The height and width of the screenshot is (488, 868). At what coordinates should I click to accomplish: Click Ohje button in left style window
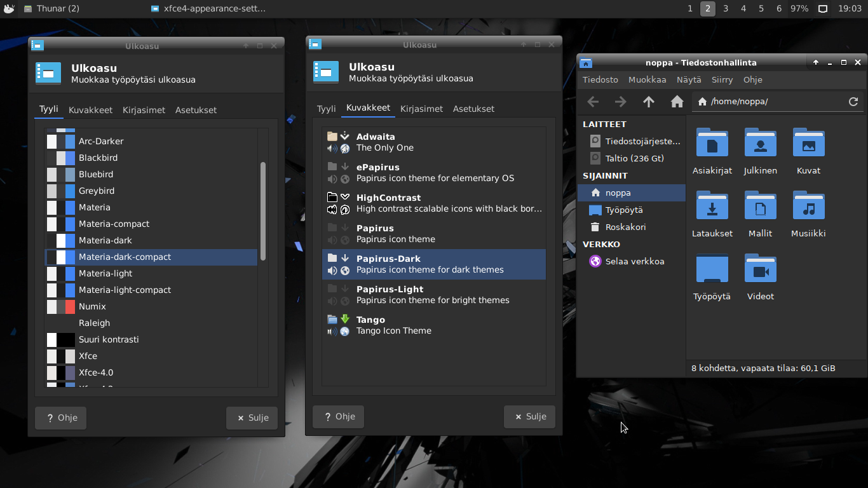[60, 418]
